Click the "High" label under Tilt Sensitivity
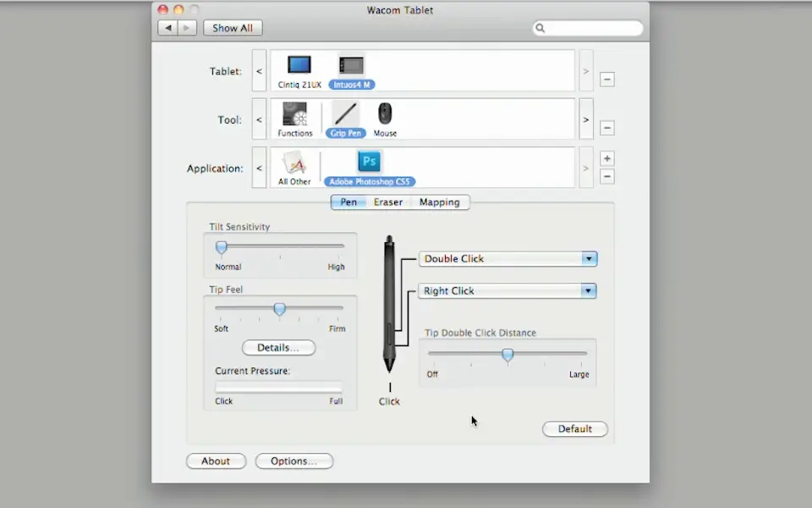 [336, 267]
